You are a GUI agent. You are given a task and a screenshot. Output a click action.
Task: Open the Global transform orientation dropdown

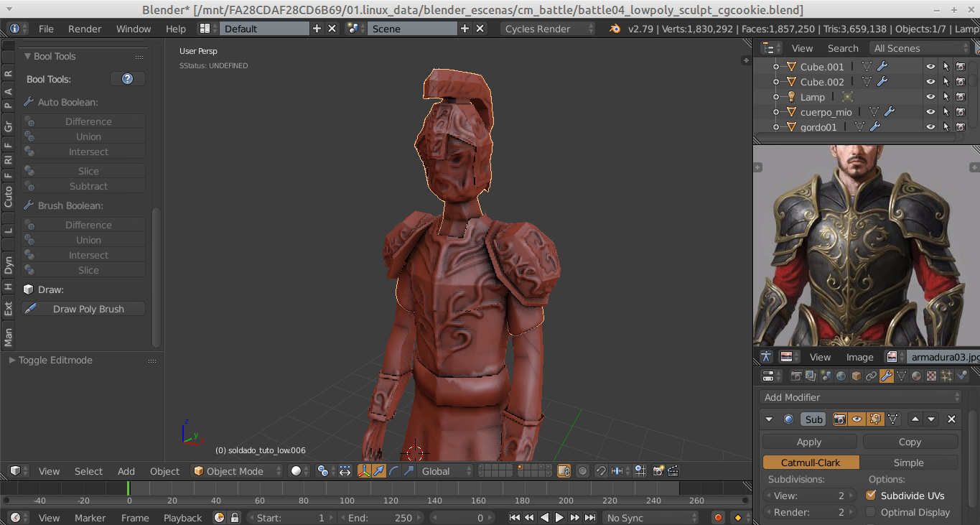pos(447,471)
